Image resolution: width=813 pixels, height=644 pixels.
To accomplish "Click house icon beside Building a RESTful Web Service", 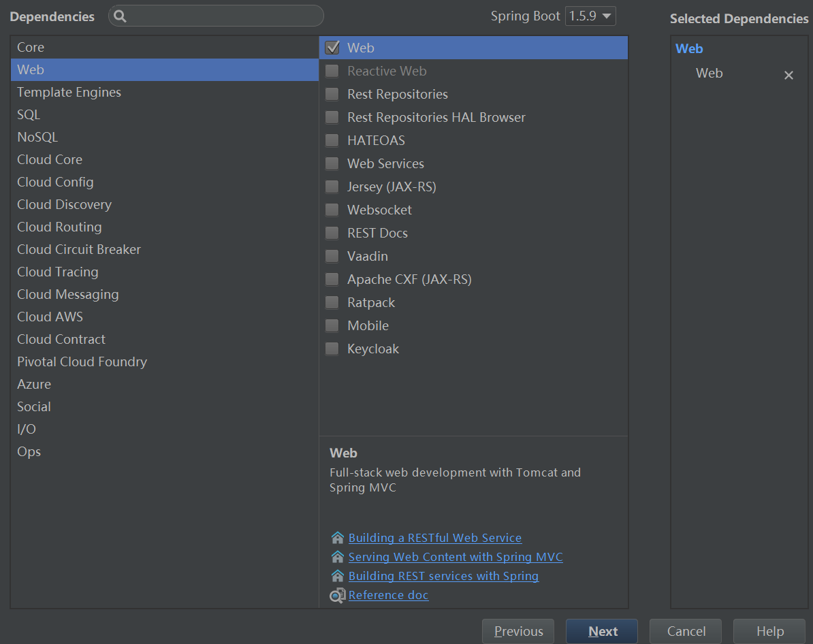I will click(x=337, y=538).
